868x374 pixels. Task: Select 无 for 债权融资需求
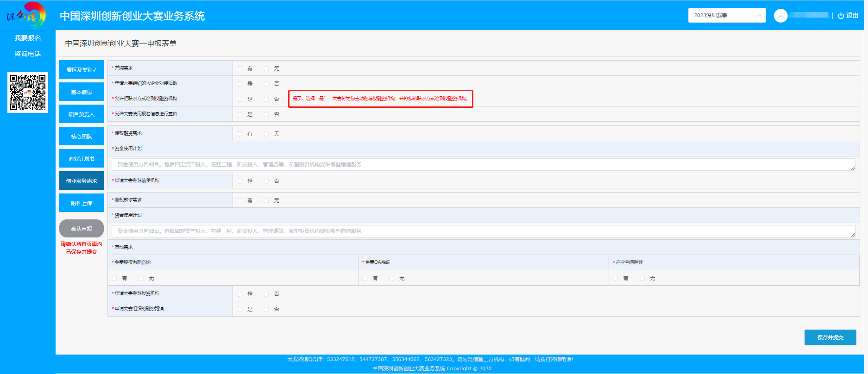coord(266,134)
